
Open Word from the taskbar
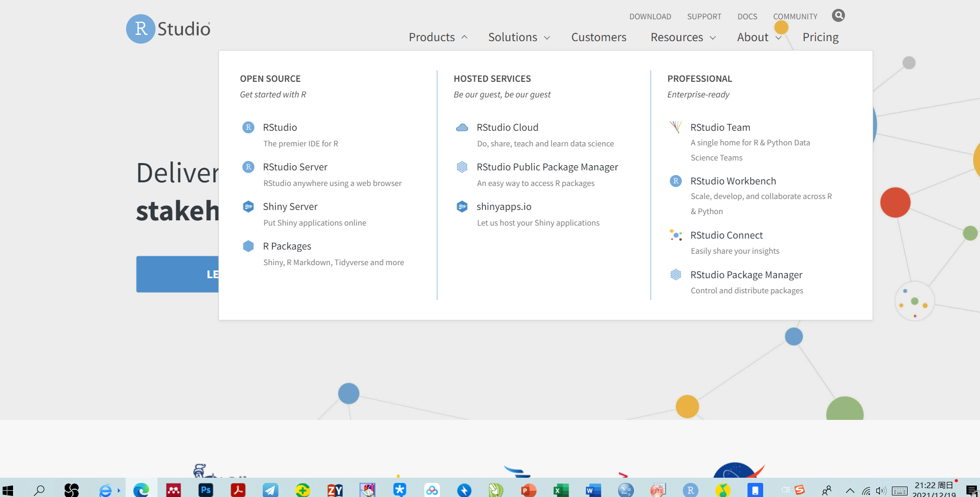click(x=593, y=490)
